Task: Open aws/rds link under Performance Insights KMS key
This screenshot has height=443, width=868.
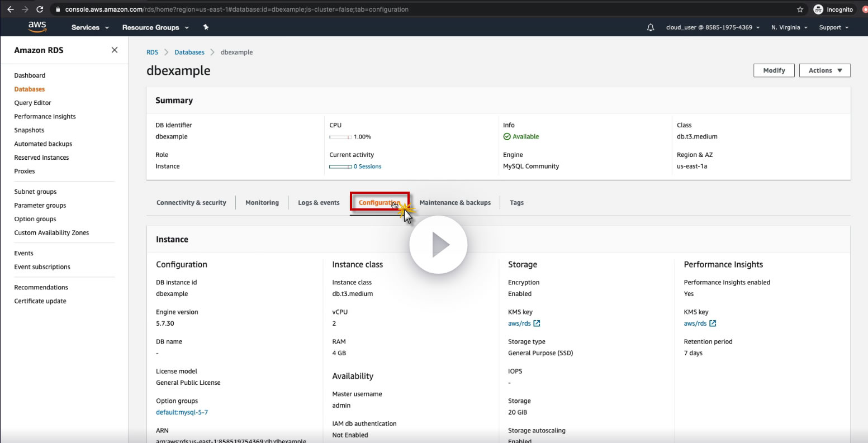Action: tap(695, 323)
